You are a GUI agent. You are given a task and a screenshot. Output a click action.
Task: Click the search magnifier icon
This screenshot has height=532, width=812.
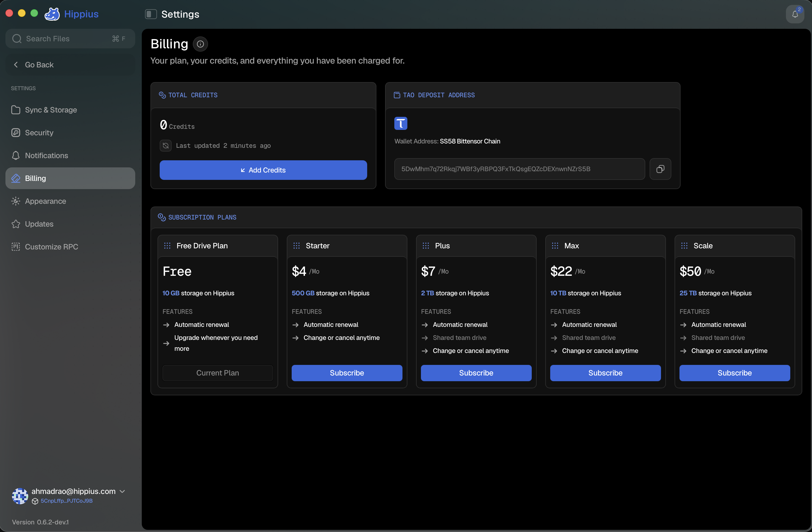(x=17, y=39)
